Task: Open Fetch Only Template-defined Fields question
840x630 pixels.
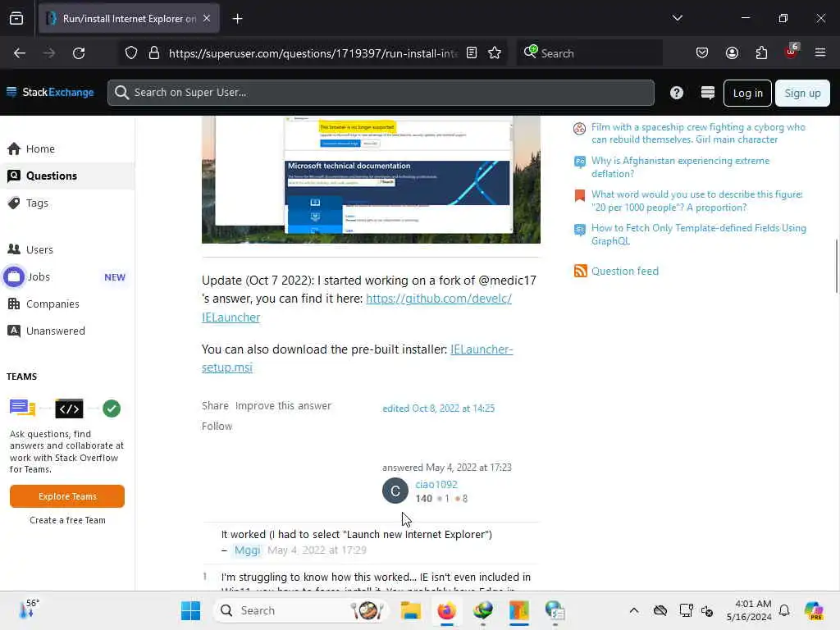Action: (699, 235)
